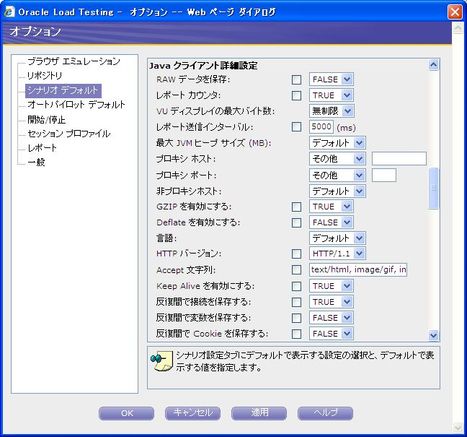Screen dimensions: 467x437
Task: Click the プロキシ ポート text field
Action: 384,175
